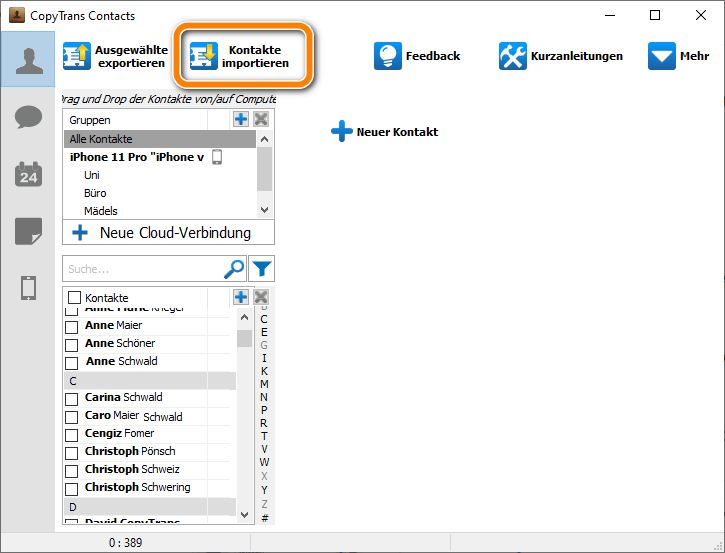
Task: Expand the Mehr menu
Action: (678, 56)
